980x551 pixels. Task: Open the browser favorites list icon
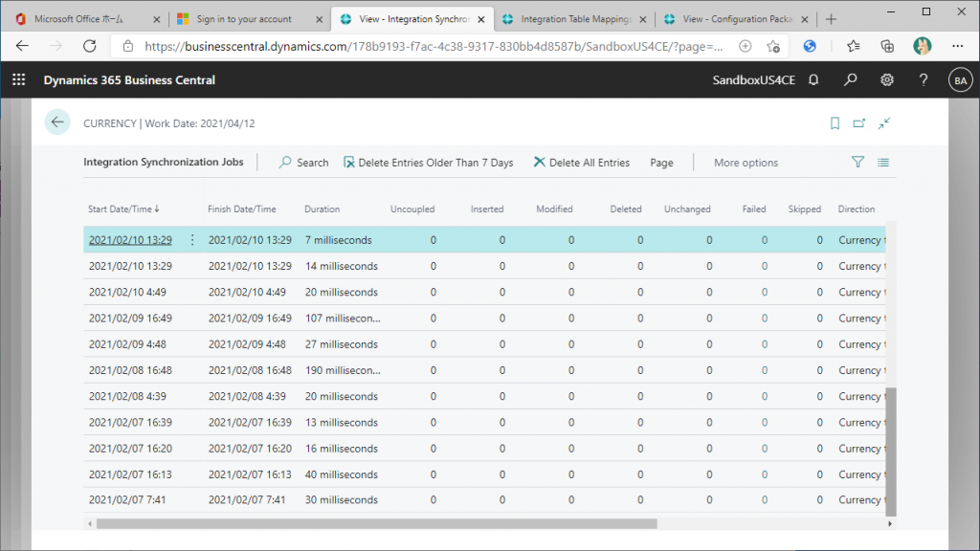click(x=853, y=46)
